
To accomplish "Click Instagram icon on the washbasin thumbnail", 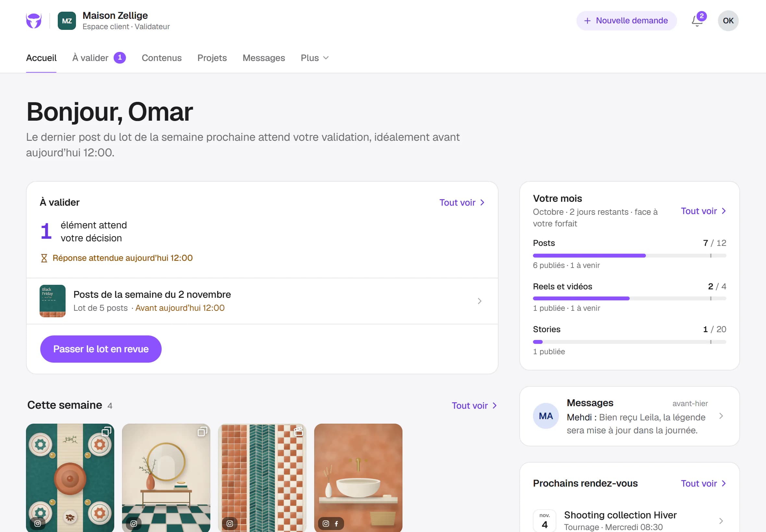I will click(x=326, y=523).
